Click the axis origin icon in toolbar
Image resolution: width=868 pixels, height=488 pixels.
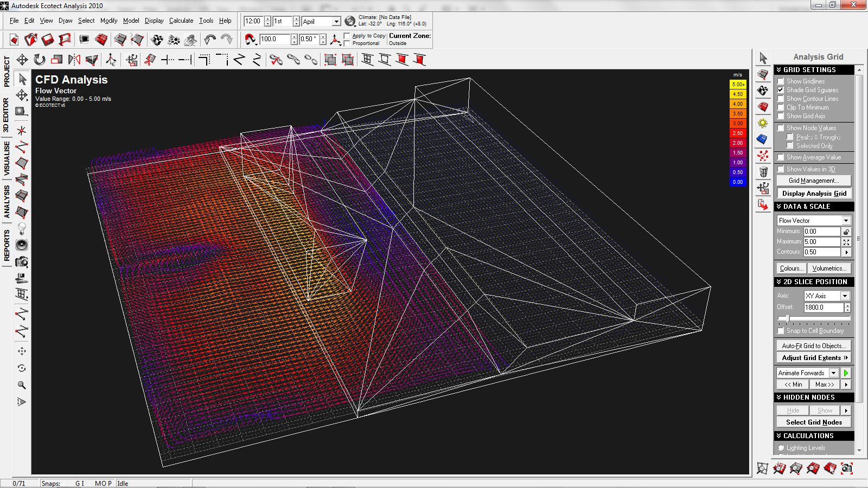tap(336, 39)
